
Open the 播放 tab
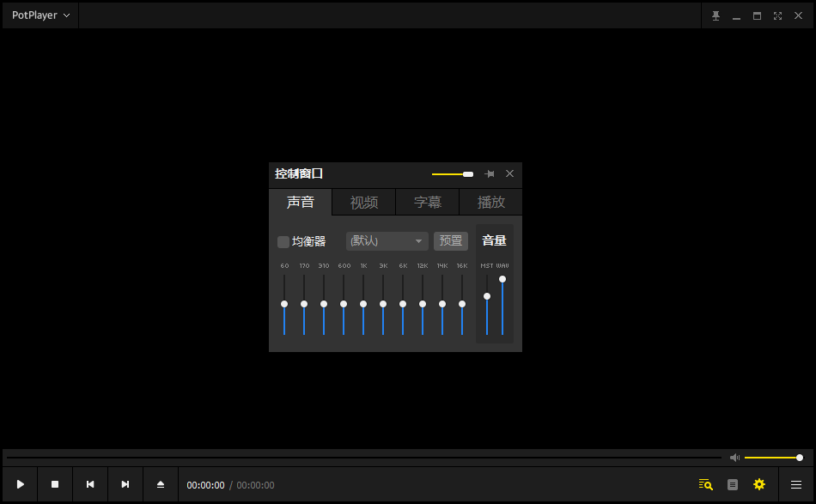tap(490, 203)
